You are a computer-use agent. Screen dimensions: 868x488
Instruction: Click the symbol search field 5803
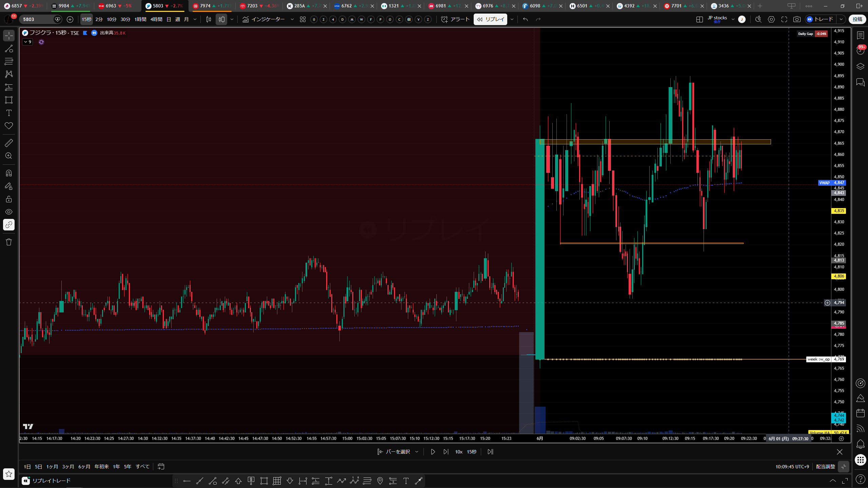pos(37,19)
